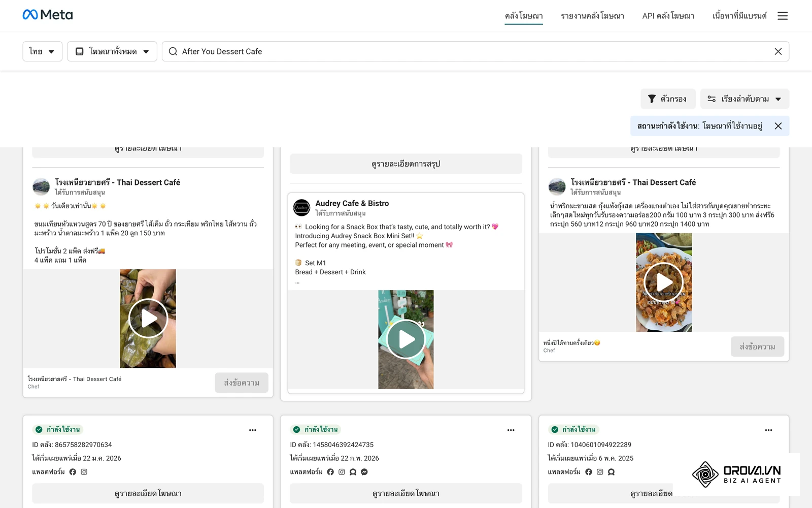This screenshot has width=812, height=508.
Task: Open เนื้อหาที่มีแบรนด์ tab
Action: point(739,16)
